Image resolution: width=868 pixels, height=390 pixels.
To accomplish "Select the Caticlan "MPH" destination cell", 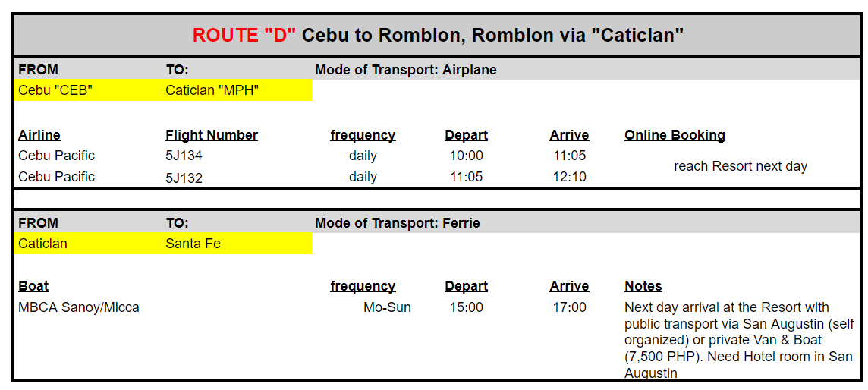I will pyautogui.click(x=237, y=90).
